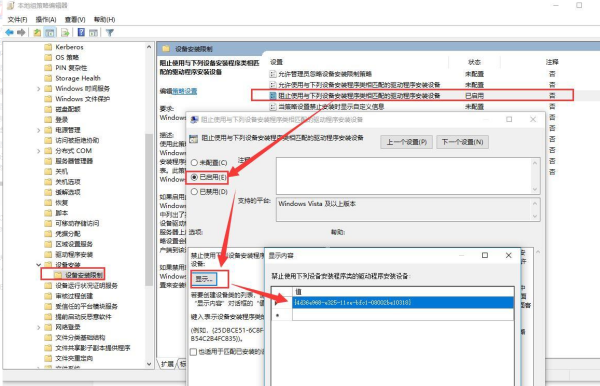The width and height of the screenshot is (600, 386).
Task: Select the 已启用(E) radio button
Action: (194, 177)
